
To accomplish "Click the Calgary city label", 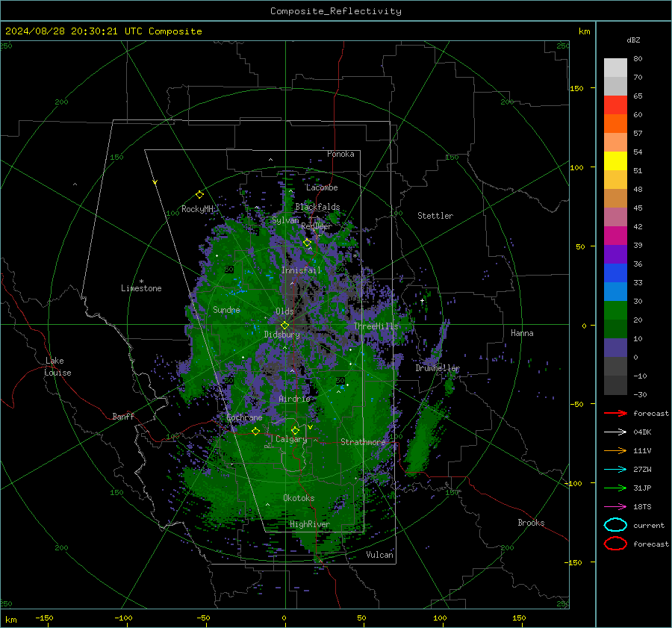I will tap(291, 439).
